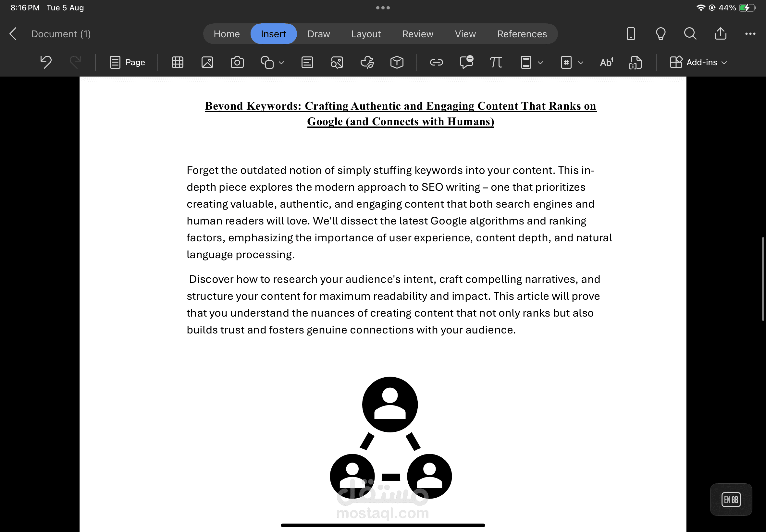Insert a picture from photos
This screenshot has height=532, width=766.
pos(207,62)
